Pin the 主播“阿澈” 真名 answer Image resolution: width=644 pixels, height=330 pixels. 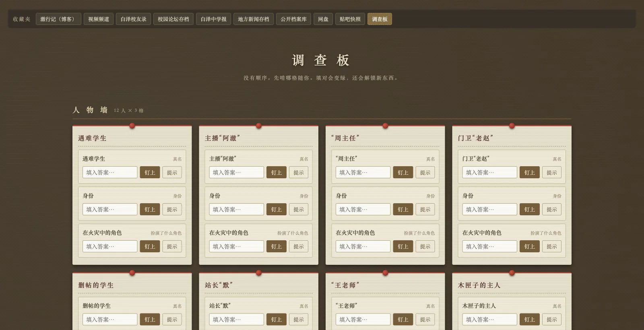[x=276, y=172]
